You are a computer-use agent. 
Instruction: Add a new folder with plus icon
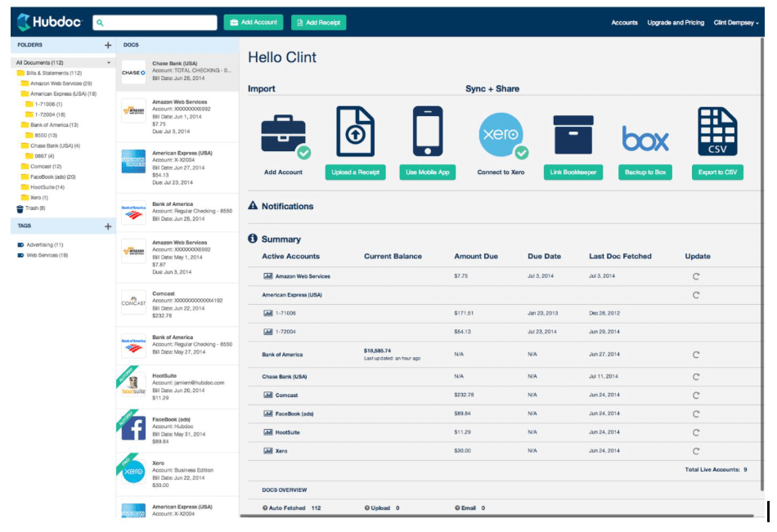[108, 45]
